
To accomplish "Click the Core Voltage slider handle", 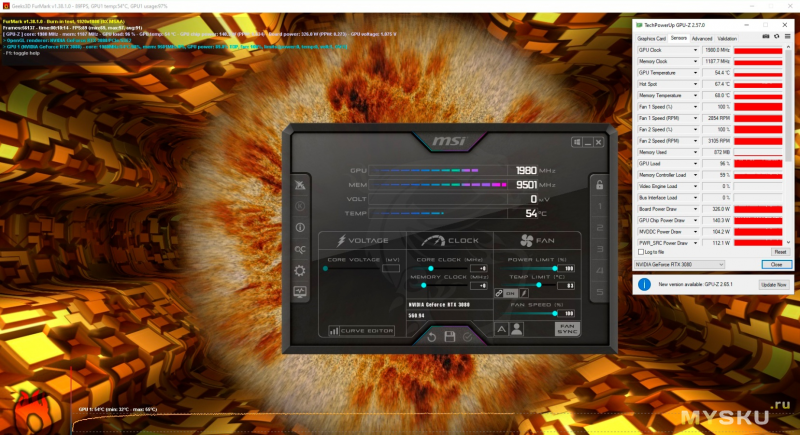I will [x=326, y=268].
